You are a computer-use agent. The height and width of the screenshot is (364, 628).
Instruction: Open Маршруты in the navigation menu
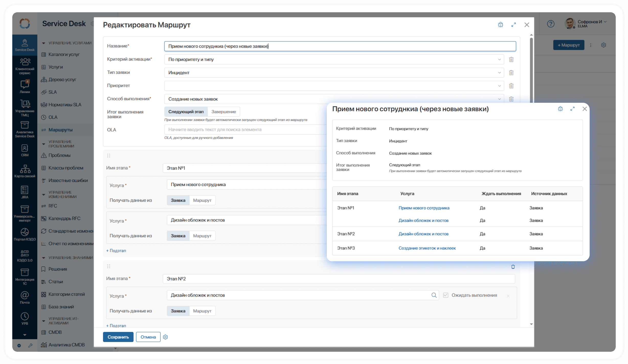click(61, 130)
